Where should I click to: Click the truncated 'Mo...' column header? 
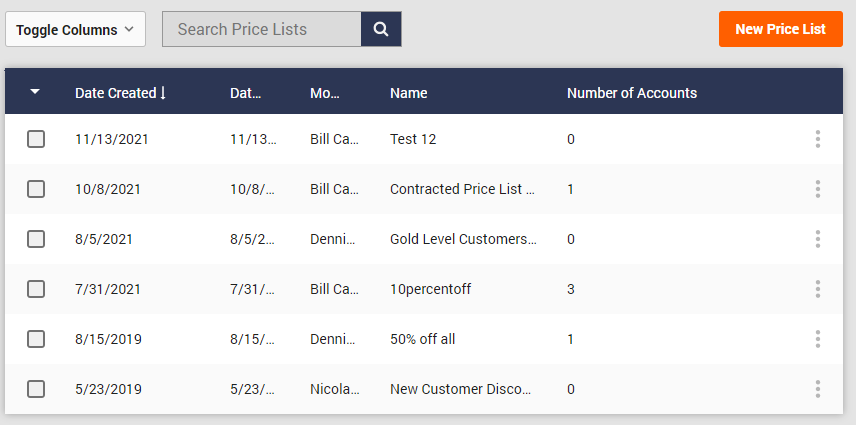(325, 93)
